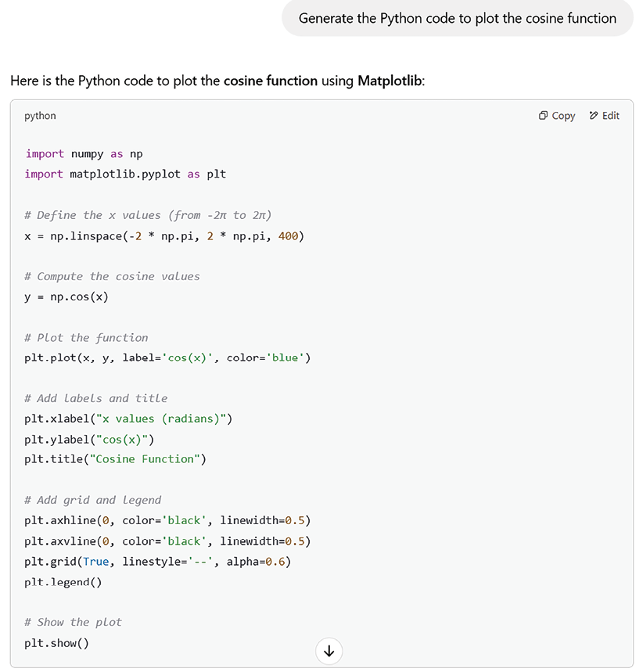Click the np.linspace code line
The width and height of the screenshot is (643, 672).
pos(164,235)
